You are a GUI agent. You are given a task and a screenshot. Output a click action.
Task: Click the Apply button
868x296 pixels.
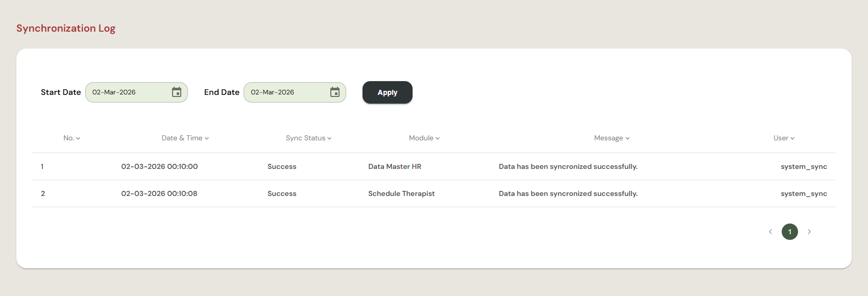pyautogui.click(x=388, y=92)
